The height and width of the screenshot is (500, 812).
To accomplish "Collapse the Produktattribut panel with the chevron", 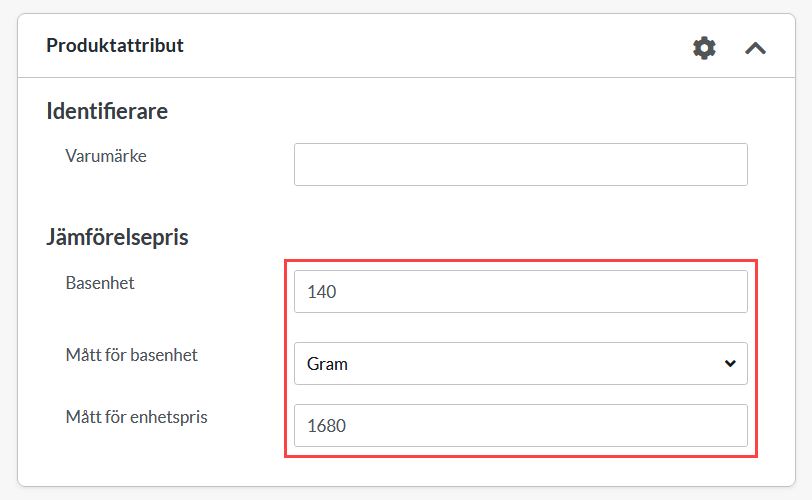I will click(x=756, y=47).
